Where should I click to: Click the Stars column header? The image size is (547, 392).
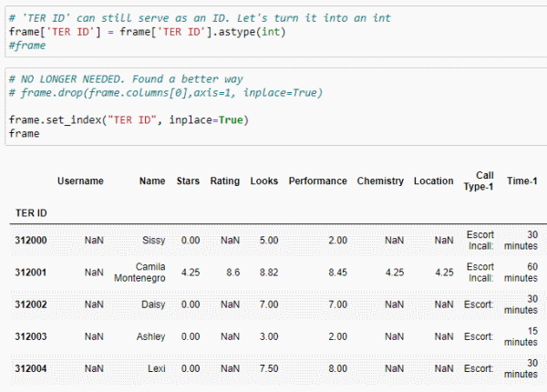click(188, 181)
